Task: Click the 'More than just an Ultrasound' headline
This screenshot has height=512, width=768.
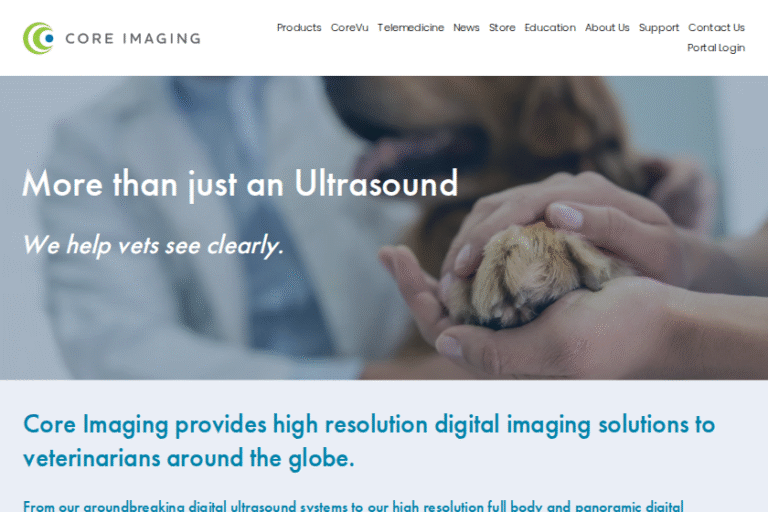Action: [240, 184]
